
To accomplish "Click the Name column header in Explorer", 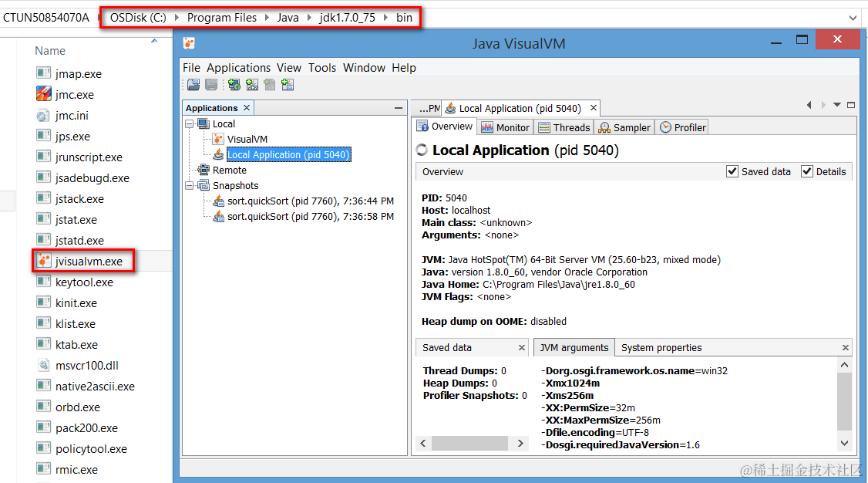I will click(50, 50).
